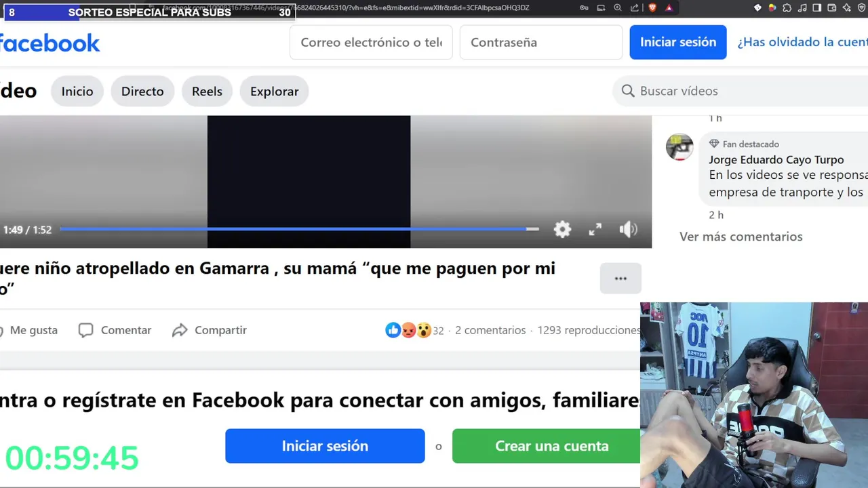Click the large Iniciar sesión button at bottom
Viewport: 868px width, 488px height.
[325, 446]
